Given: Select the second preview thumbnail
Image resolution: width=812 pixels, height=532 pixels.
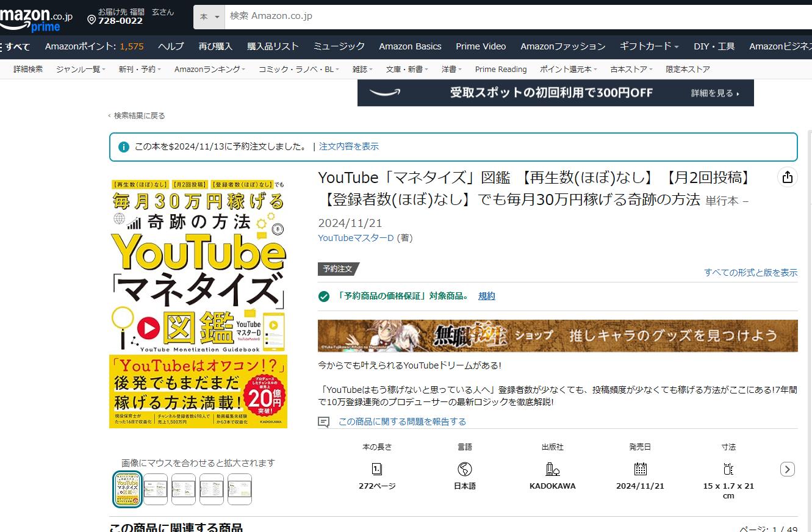Looking at the screenshot, I should 156,489.
